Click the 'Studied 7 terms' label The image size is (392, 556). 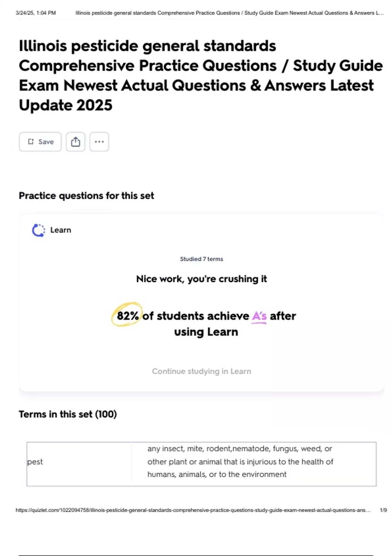click(x=201, y=259)
